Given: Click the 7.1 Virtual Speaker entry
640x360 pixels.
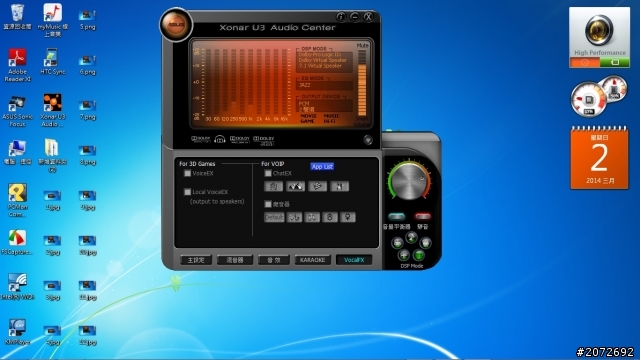Looking at the screenshot, I should point(320,66).
